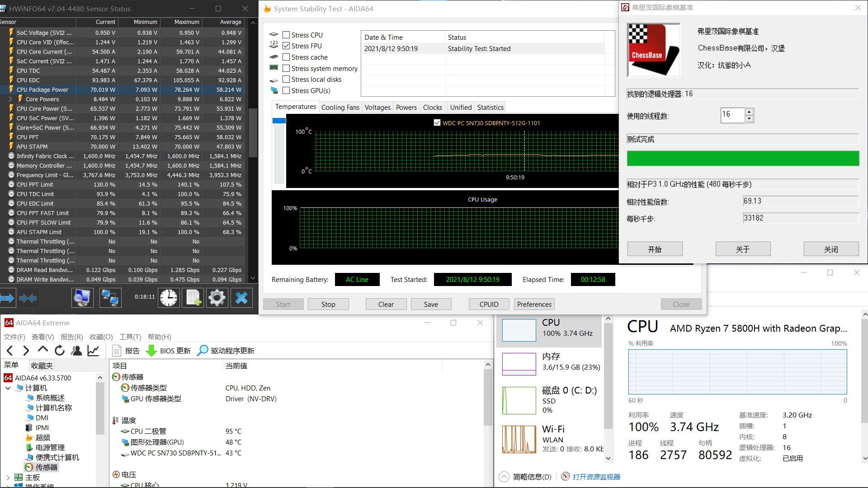Increase thread count stepper up arrow
Image resolution: width=868 pixels, height=488 pixels.
[749, 112]
